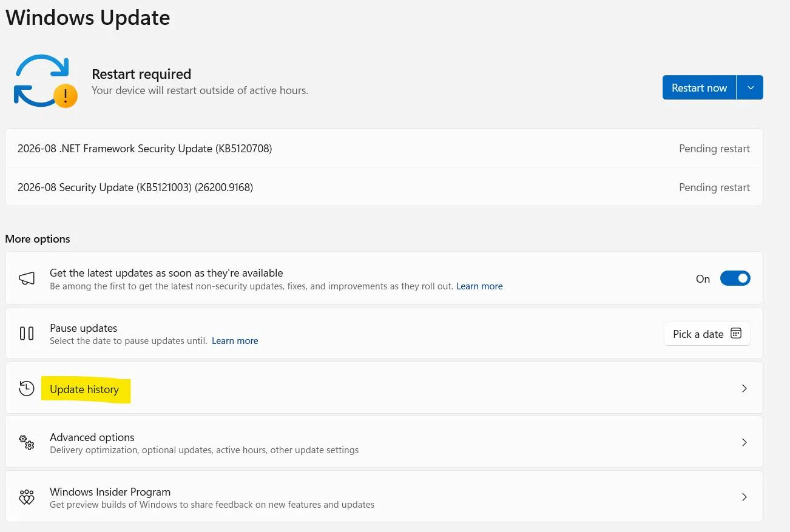
Task: Click 'Your device will restart outside' message
Action: click(200, 90)
